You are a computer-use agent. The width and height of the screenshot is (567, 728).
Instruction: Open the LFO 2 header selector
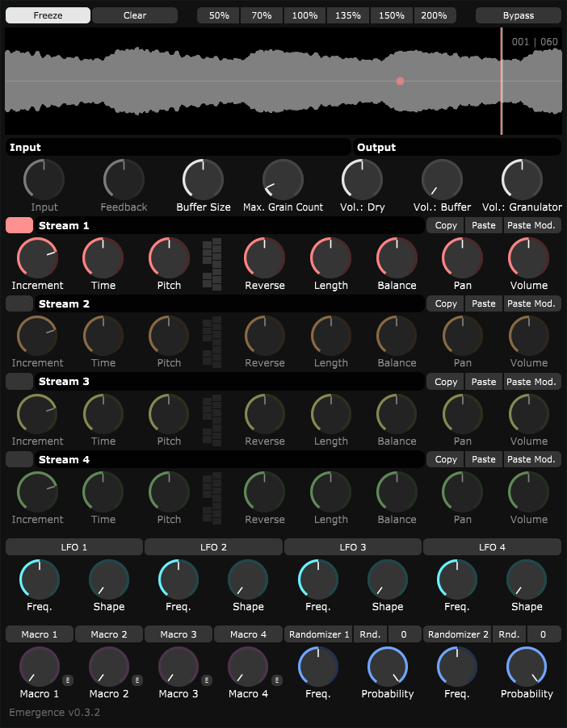(213, 547)
